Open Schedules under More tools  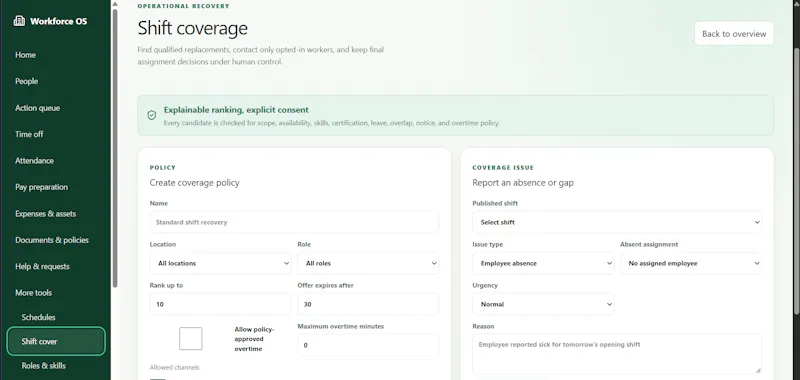coord(38,317)
